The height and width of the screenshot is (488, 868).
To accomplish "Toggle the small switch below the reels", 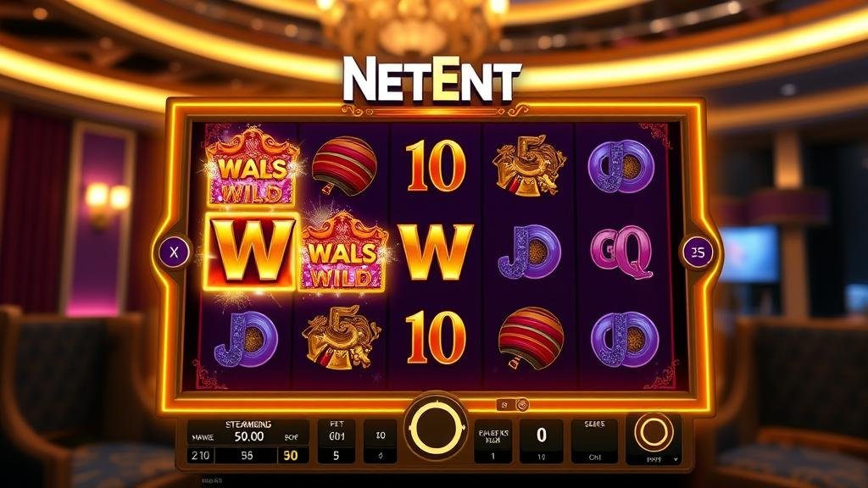I will tap(512, 405).
